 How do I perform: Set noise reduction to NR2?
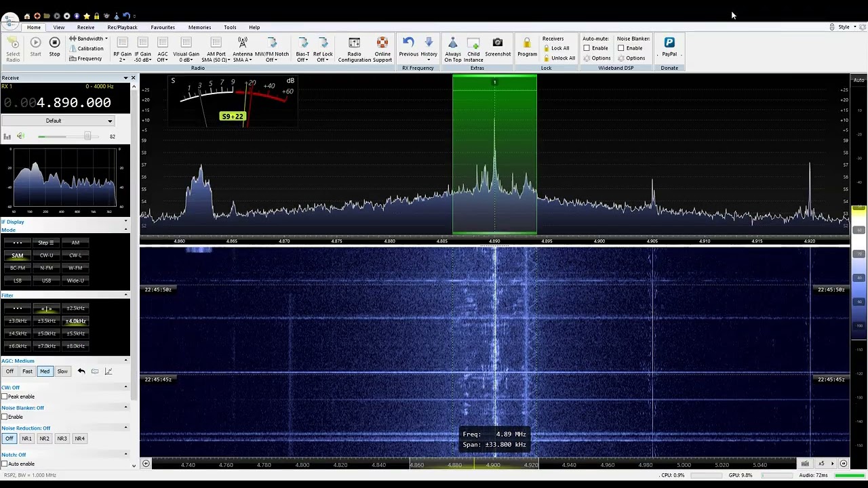(44, 439)
